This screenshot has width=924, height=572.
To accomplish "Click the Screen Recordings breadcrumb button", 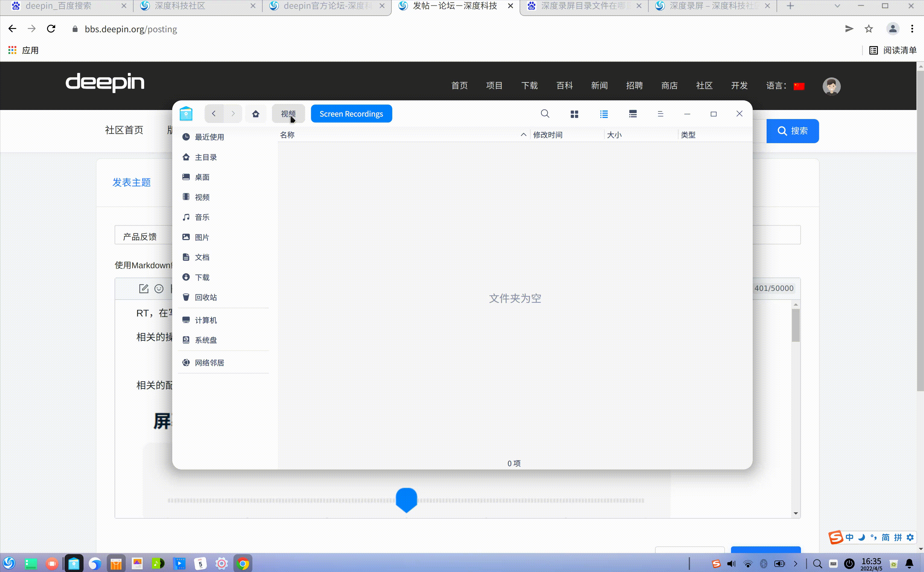I will click(351, 114).
